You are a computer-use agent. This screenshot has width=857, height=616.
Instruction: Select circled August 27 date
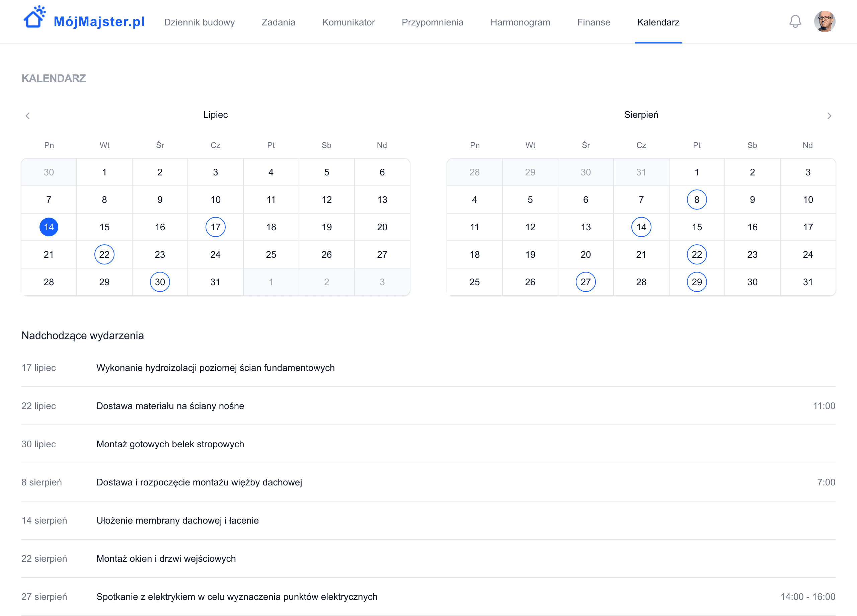point(585,282)
